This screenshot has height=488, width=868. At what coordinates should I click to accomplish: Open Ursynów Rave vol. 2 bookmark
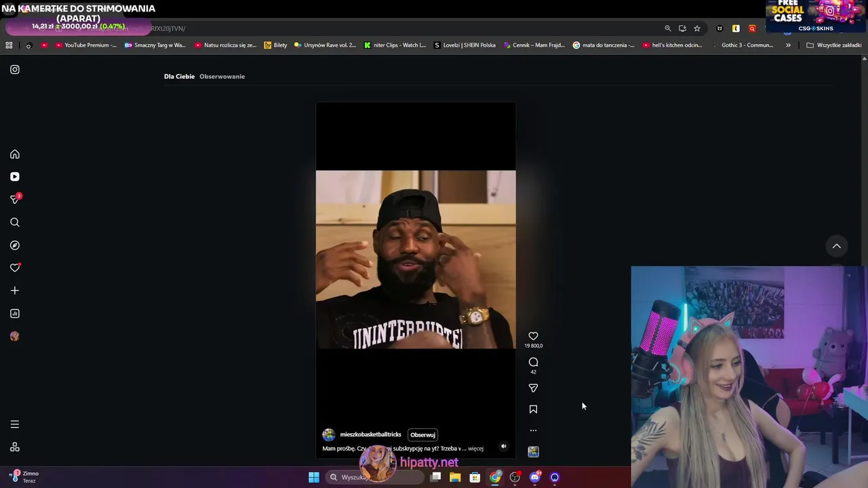point(325,45)
